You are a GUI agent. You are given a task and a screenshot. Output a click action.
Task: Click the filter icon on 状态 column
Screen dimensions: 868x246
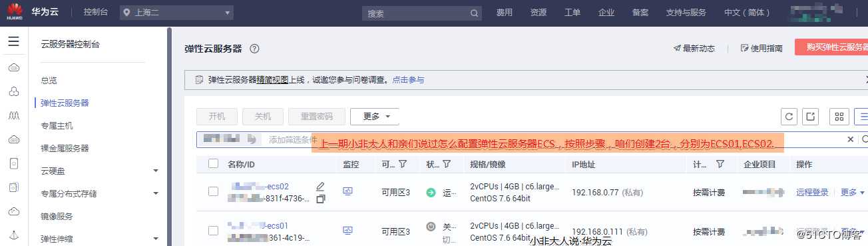point(447,164)
